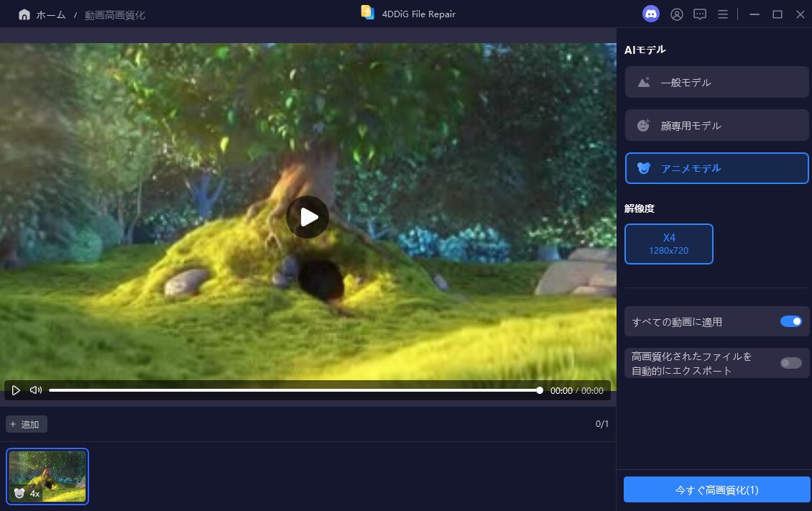Viewport: 812px width, 511px height.
Task: Select the 一般モデル option
Action: point(716,82)
